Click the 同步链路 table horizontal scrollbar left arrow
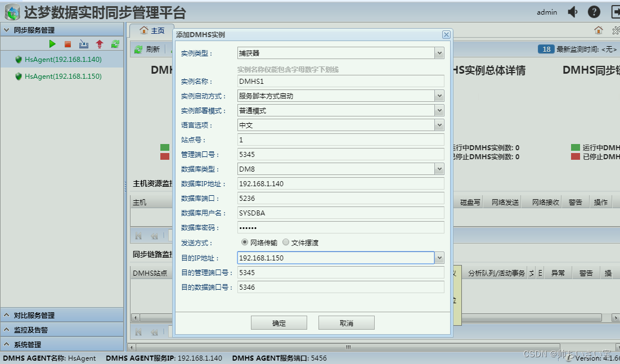Screen dimensions: 620x364 coord(135,318)
